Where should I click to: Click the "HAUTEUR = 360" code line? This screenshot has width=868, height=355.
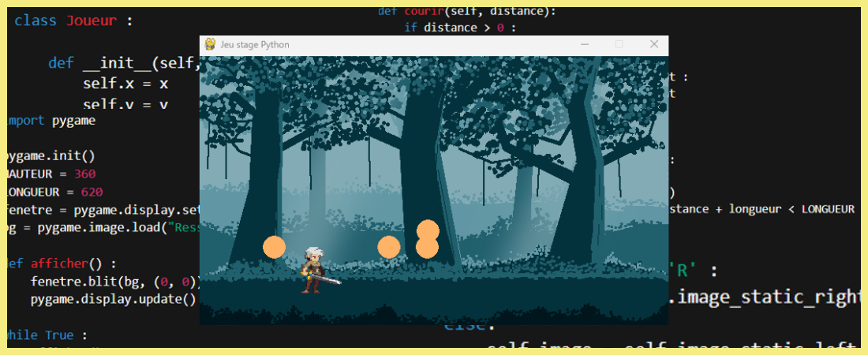click(51, 174)
